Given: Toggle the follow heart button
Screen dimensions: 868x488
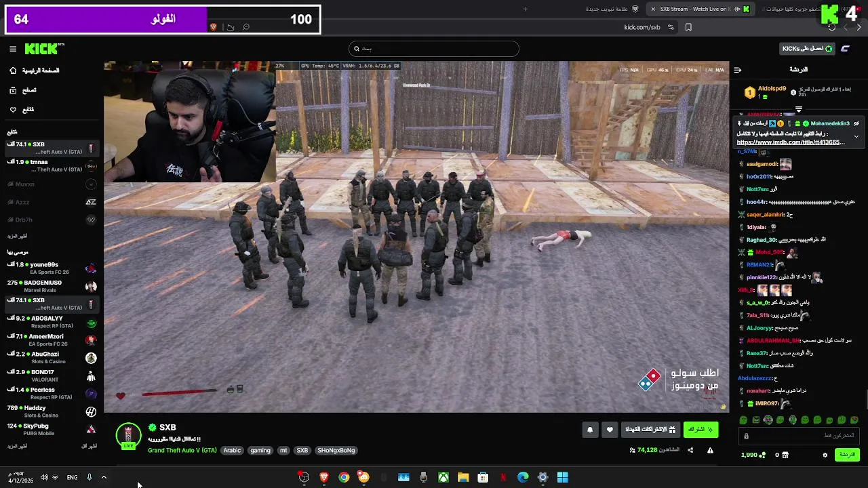Looking at the screenshot, I should (610, 430).
